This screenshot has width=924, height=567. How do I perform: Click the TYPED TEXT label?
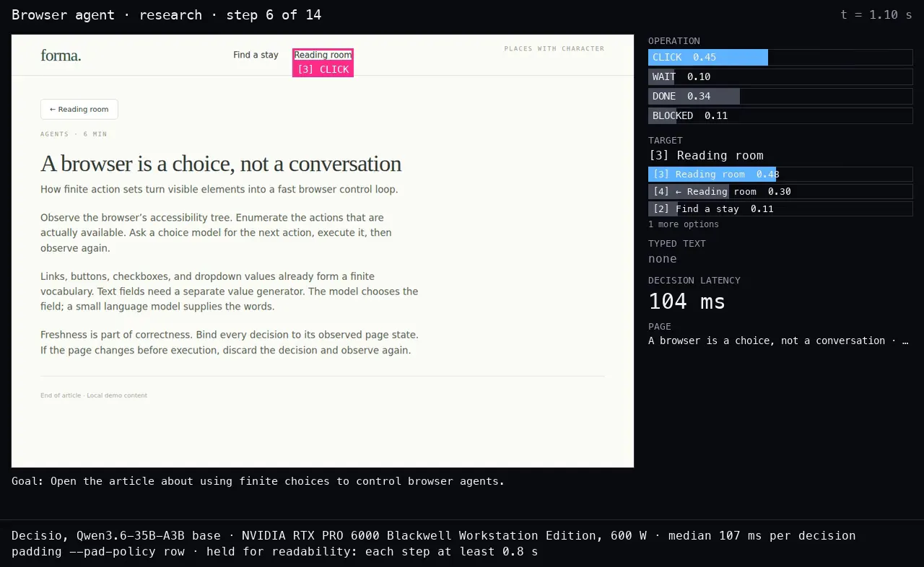click(x=677, y=244)
